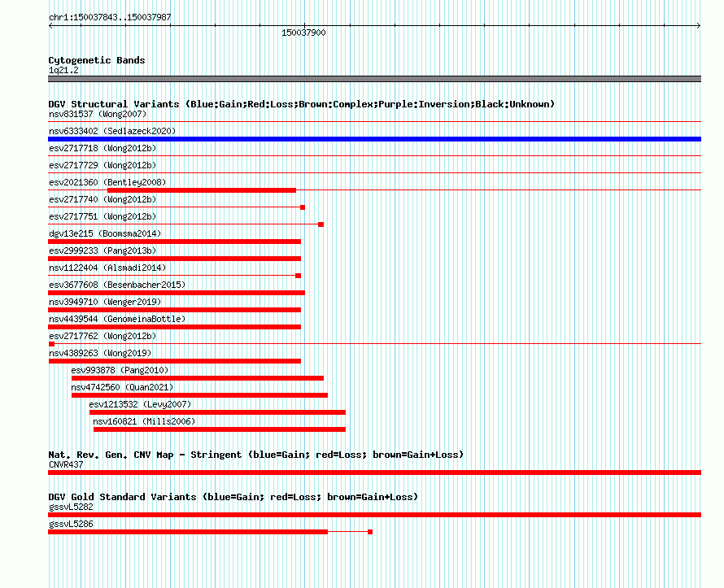Select the esv1213532 red loss bar
The height and width of the screenshot is (588, 724).
pos(217,412)
